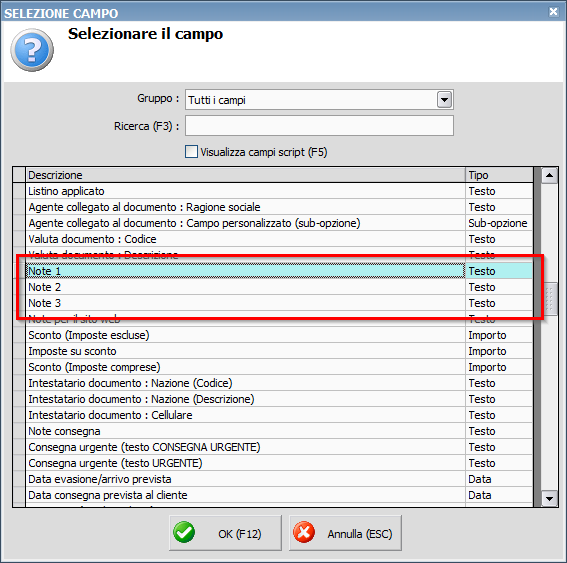The width and height of the screenshot is (567, 563).
Task: Click the Tipo column header
Action: pos(499,175)
